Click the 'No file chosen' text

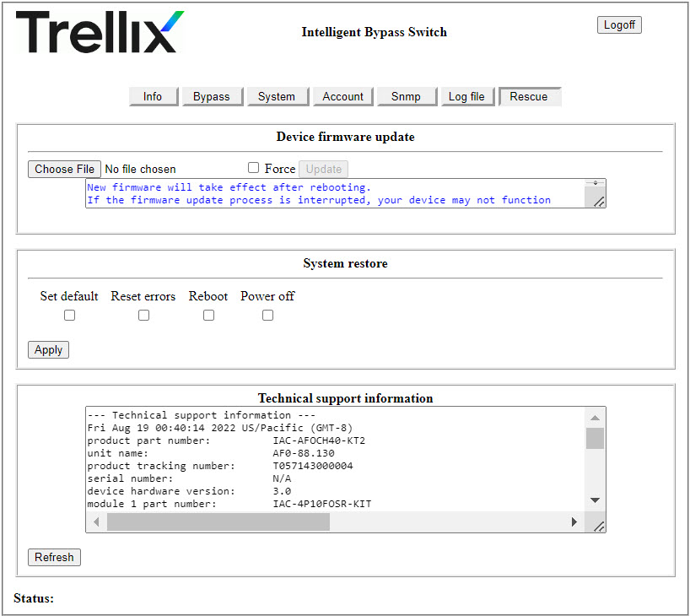140,170
